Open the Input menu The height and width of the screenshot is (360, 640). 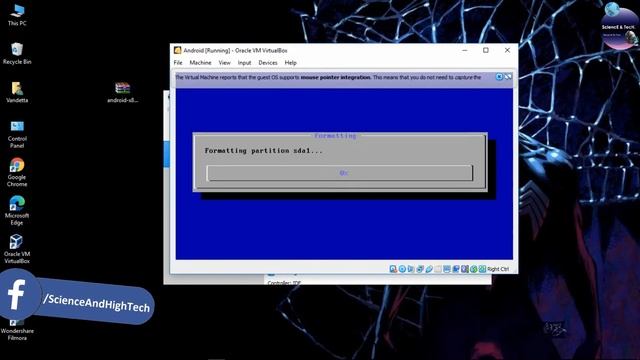click(244, 63)
